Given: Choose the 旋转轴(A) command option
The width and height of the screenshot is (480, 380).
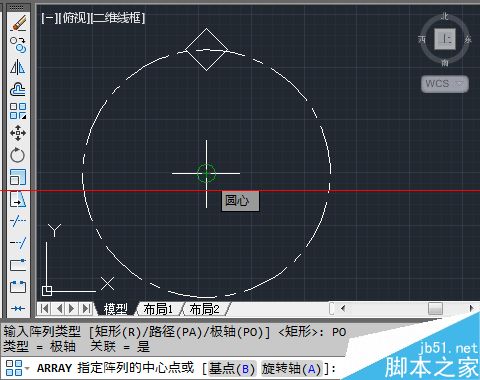Looking at the screenshot, I should point(292,369).
